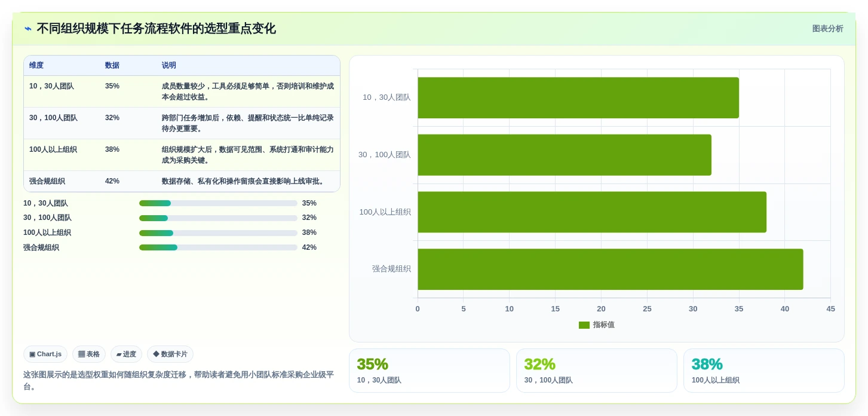
Task: Click the footer caption starting 这张图展示的是
Action: click(x=179, y=381)
